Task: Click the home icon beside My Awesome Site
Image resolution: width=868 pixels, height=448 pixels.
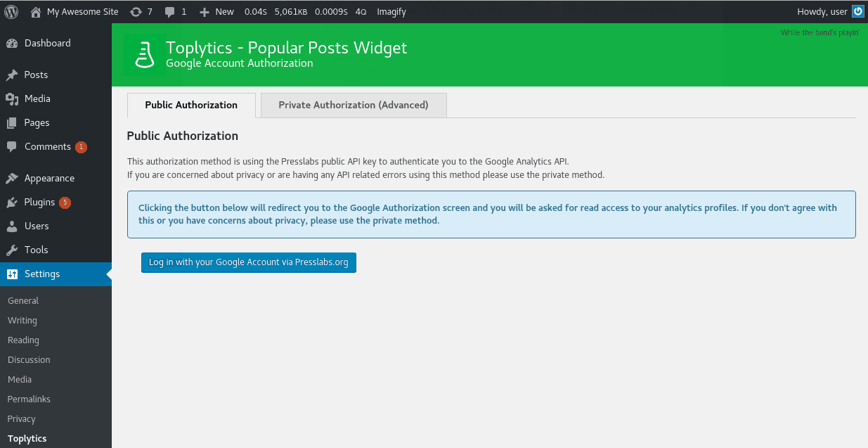Action: tap(36, 12)
